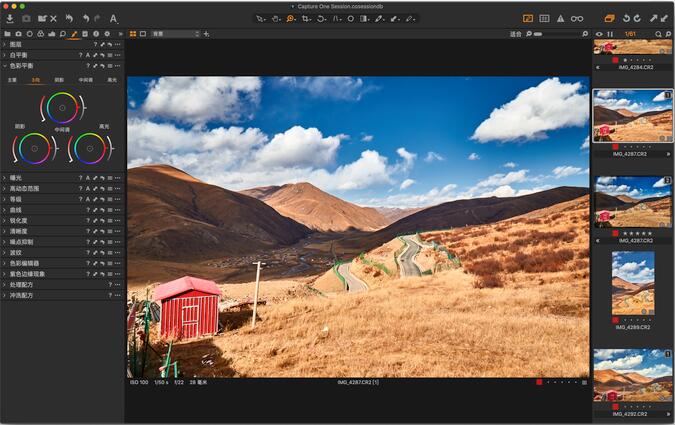Click the Reset all adjustments icon

pyautogui.click(x=68, y=19)
